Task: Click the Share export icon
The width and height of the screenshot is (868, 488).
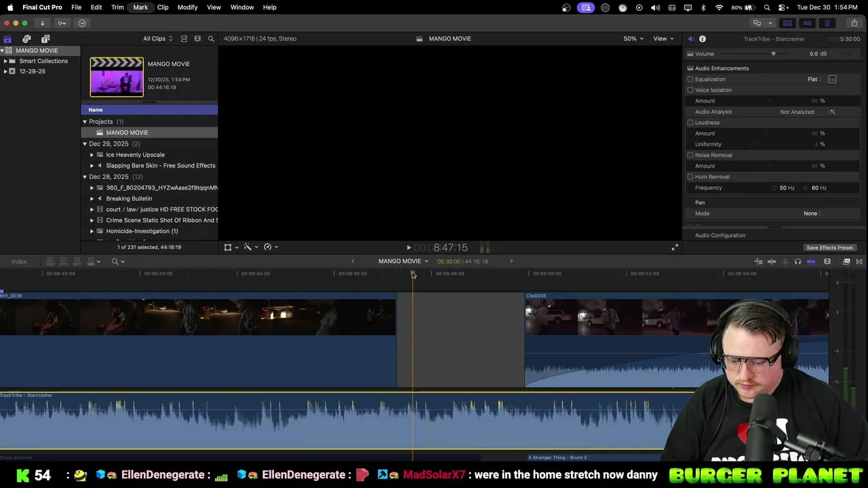Action: point(854,23)
